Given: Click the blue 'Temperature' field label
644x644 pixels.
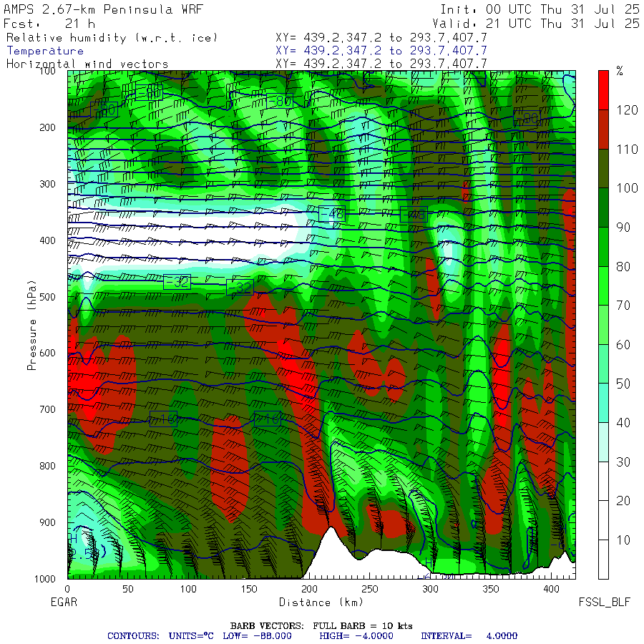Looking at the screenshot, I should click(45, 51).
